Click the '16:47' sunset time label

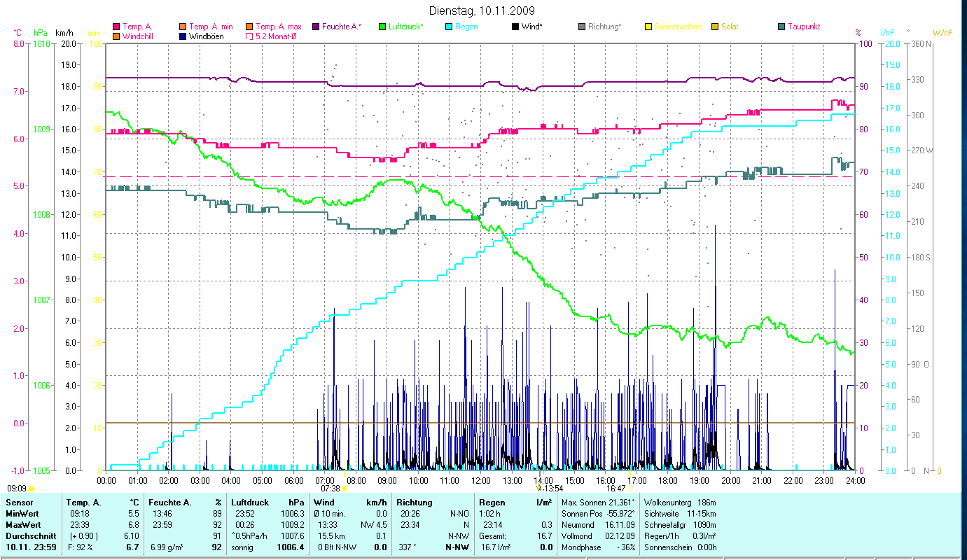click(616, 489)
